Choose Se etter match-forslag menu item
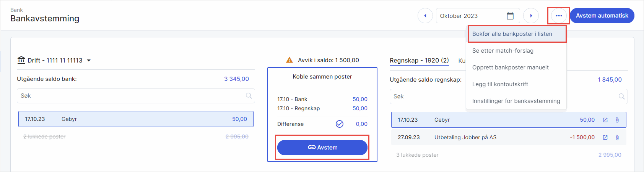 [503, 51]
